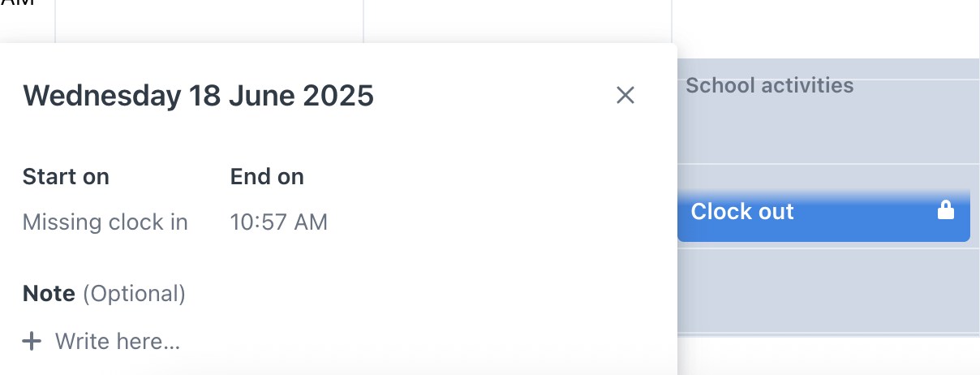Viewport: 980px width, 375px height.
Task: Click the 10:57 AM end time
Action: click(279, 222)
